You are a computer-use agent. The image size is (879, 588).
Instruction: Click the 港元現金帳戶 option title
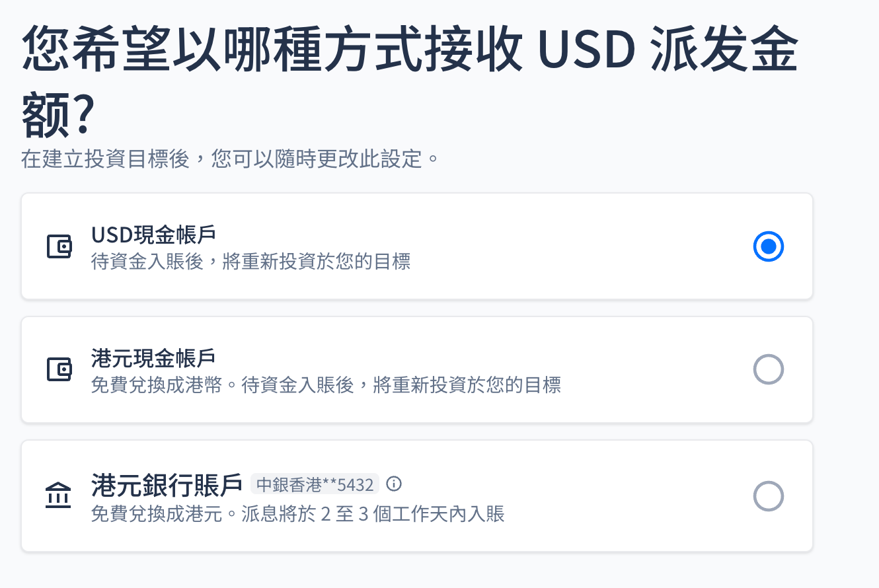[153, 357]
